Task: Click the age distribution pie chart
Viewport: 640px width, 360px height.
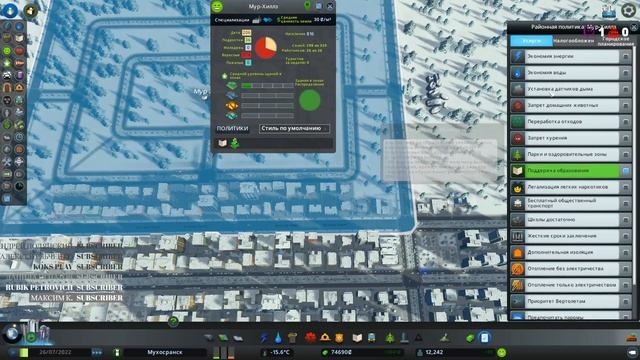Action: click(x=266, y=48)
